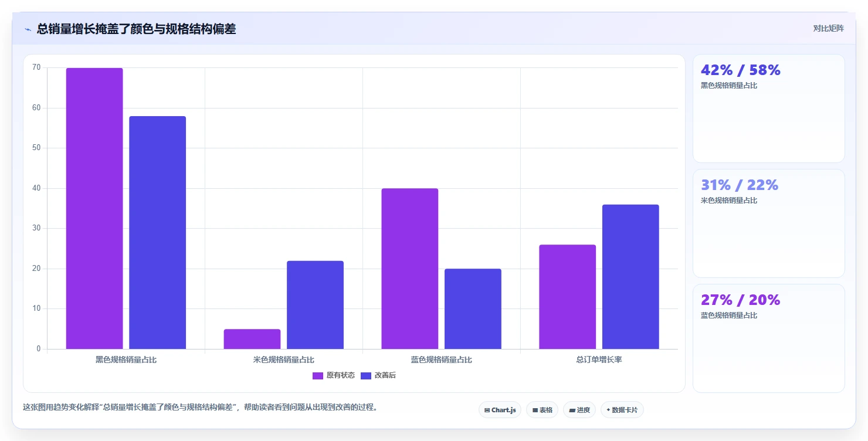Select the 数据卡片 pill
This screenshot has height=441, width=868.
pos(622,410)
